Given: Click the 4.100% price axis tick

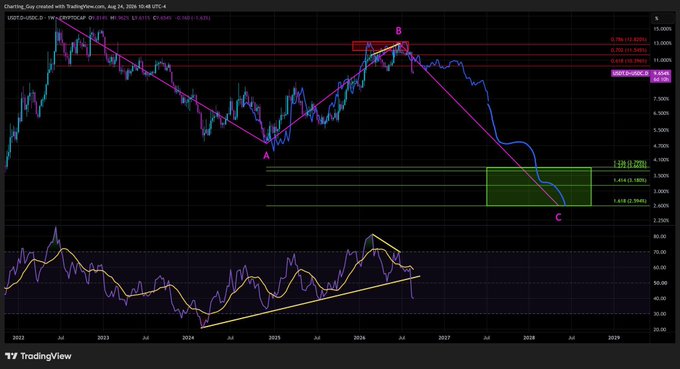Looking at the screenshot, I should click(662, 160).
